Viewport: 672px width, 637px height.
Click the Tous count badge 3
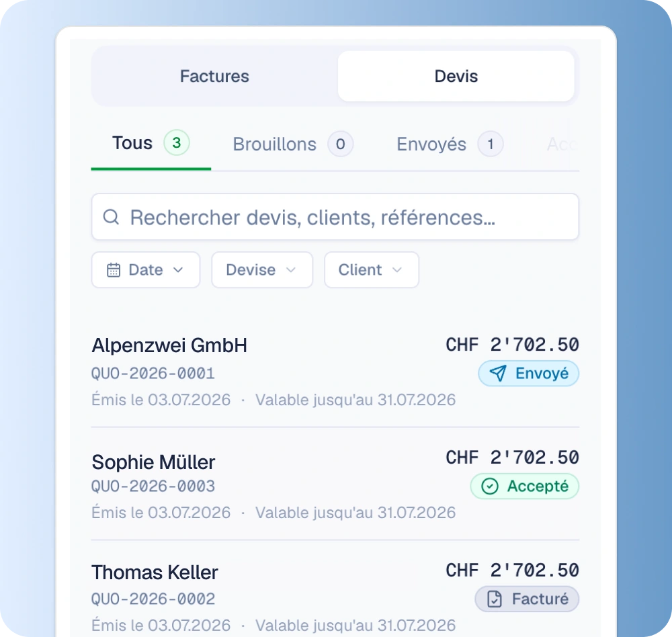(x=177, y=142)
